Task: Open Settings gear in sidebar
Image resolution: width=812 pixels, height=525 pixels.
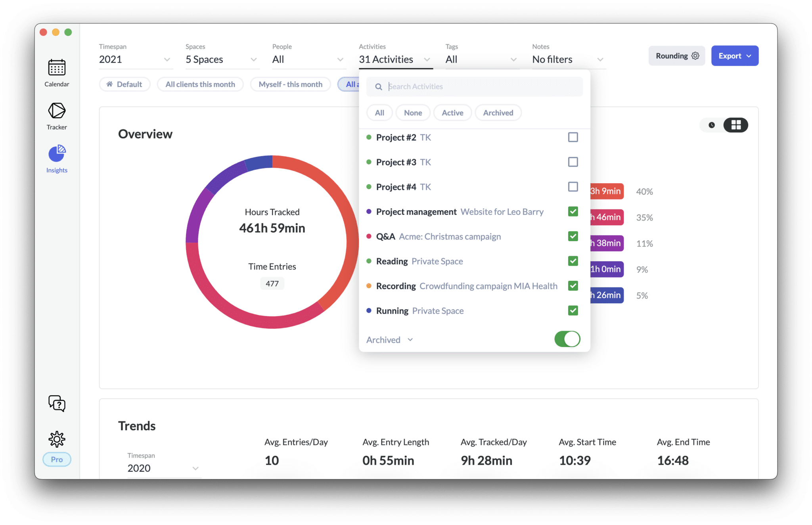Action: [57, 439]
